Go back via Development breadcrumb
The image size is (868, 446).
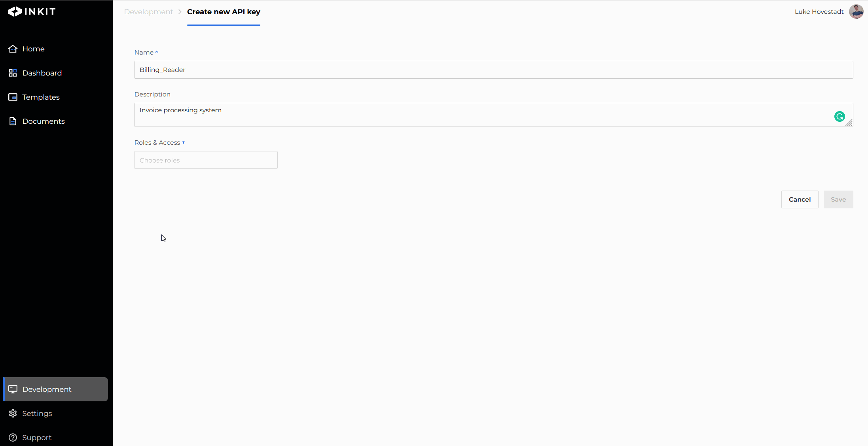148,12
